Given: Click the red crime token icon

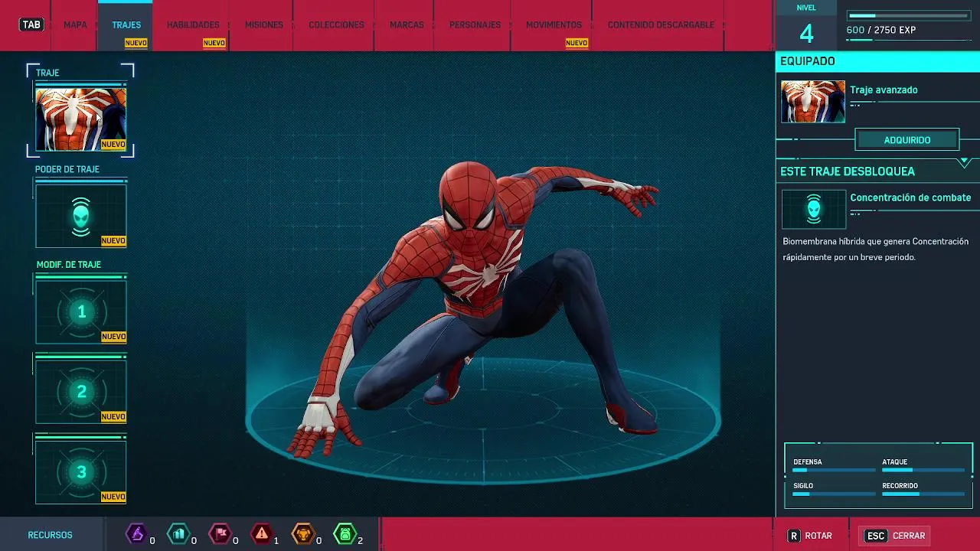Looking at the screenshot, I should click(262, 533).
